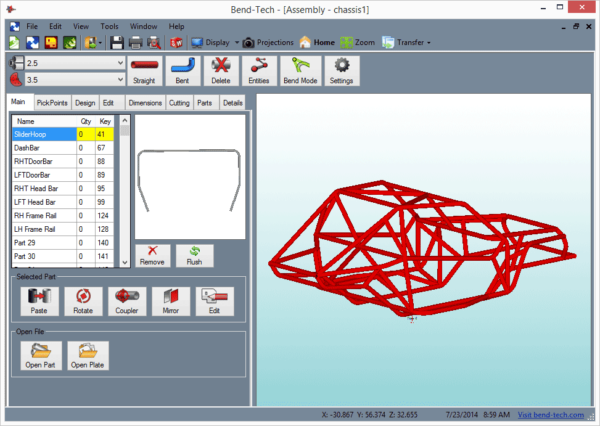
Task: Expand the Display dropdown arrow
Action: (237, 42)
